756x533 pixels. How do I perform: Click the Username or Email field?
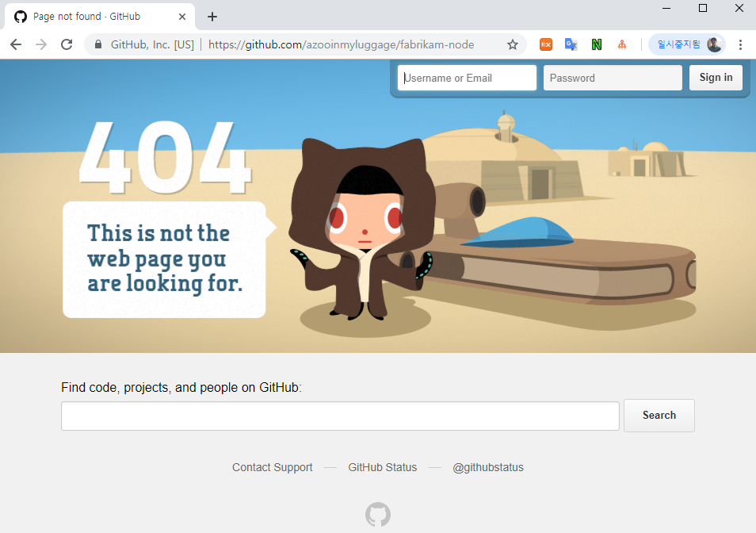pos(467,78)
